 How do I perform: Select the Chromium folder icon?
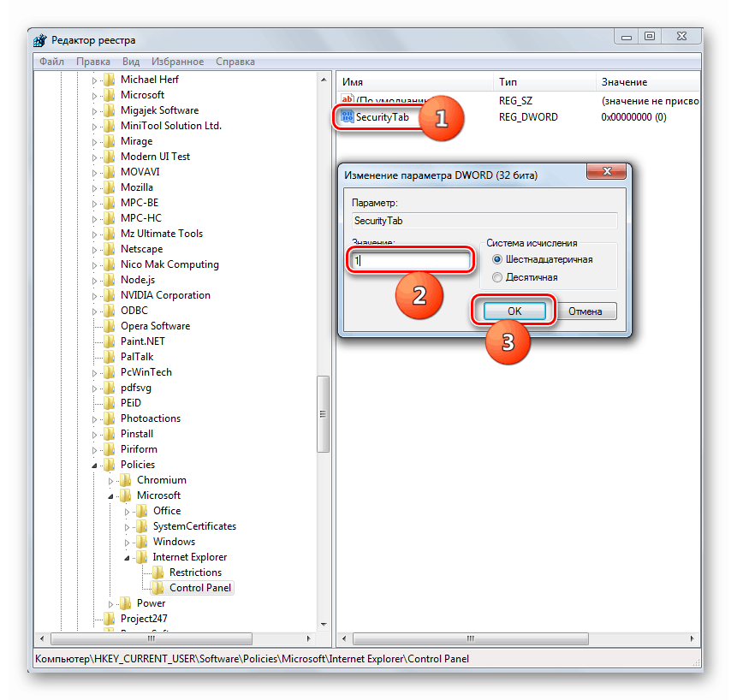(x=126, y=480)
